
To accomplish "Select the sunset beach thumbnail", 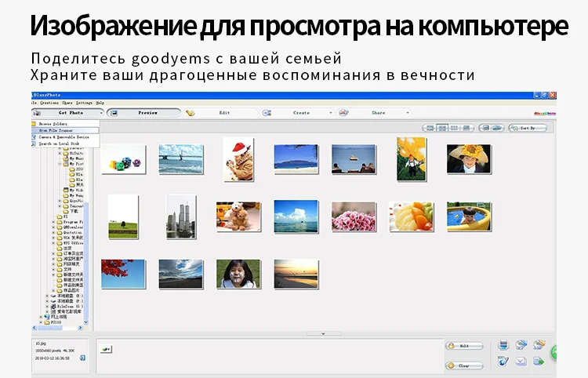I will 296,274.
